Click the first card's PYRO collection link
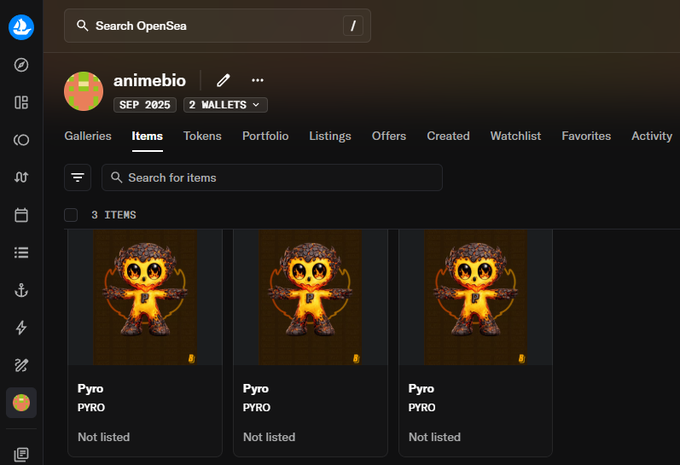680x465 pixels. [x=91, y=408]
